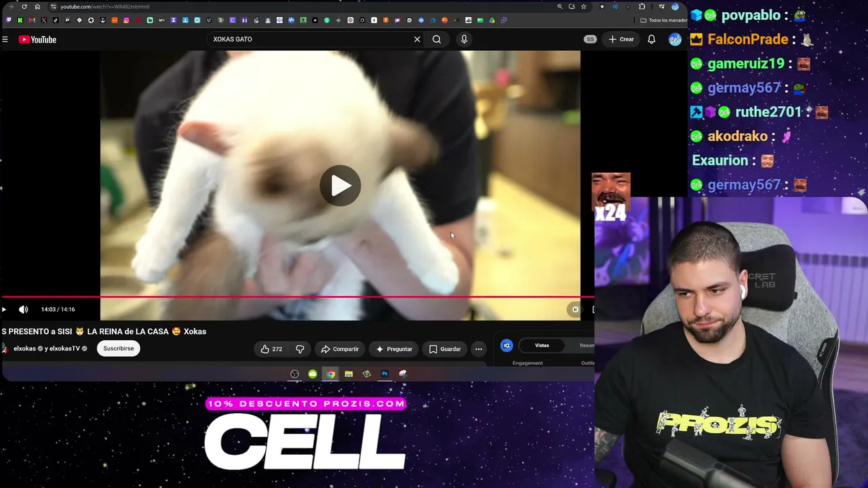Dislike the video with thumbs down
Screen dimensions: 868x488
click(300, 349)
